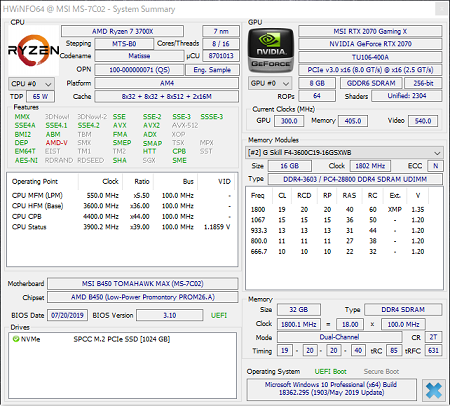Click the MSI B450 TOMAHAWK MAX motherboard field
This screenshot has height=406, width=450.
[x=143, y=284]
